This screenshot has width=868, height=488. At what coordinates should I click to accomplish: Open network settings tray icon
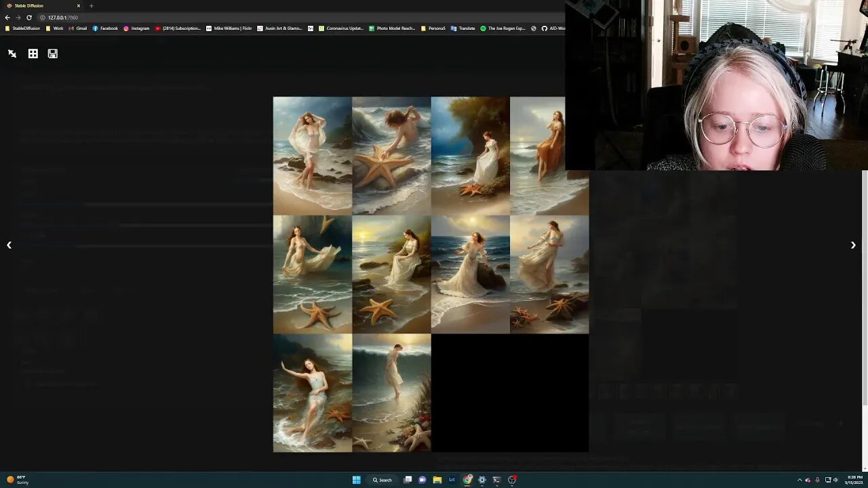point(828,480)
